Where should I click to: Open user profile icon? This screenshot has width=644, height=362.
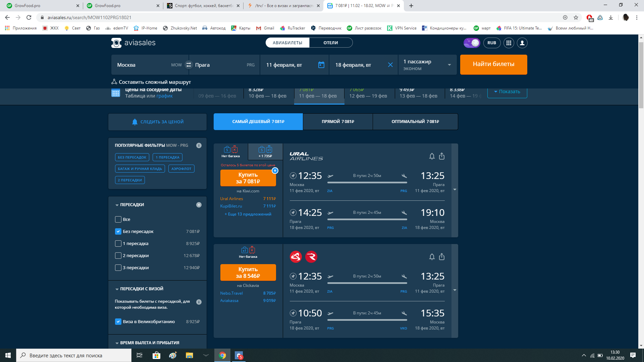pyautogui.click(x=522, y=43)
